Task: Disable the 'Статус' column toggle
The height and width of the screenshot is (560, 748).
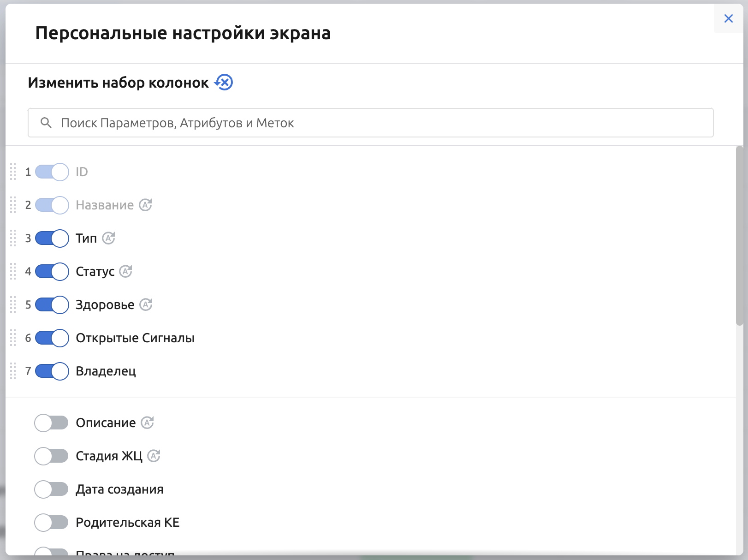Action: click(51, 272)
